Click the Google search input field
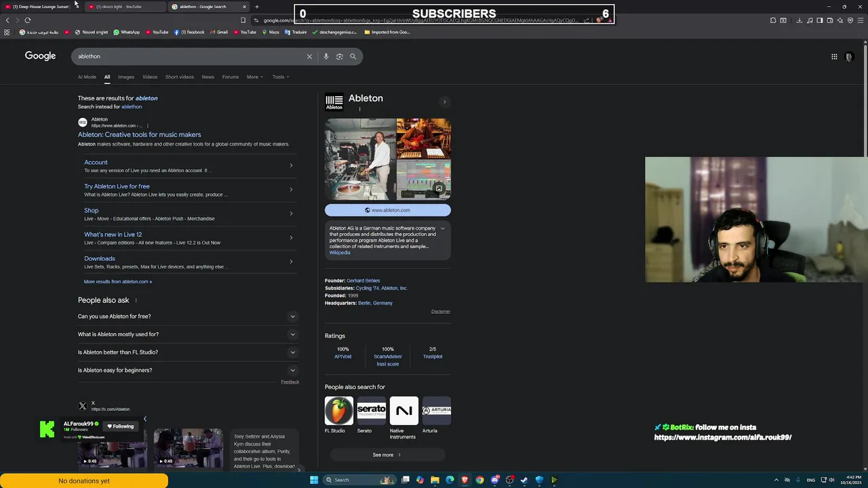The height and width of the screenshot is (488, 868). 190,56
